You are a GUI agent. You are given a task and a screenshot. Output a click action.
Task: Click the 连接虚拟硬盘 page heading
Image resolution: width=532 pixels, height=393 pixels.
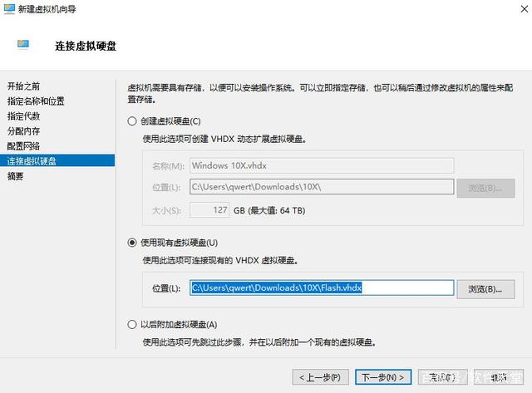pyautogui.click(x=86, y=46)
